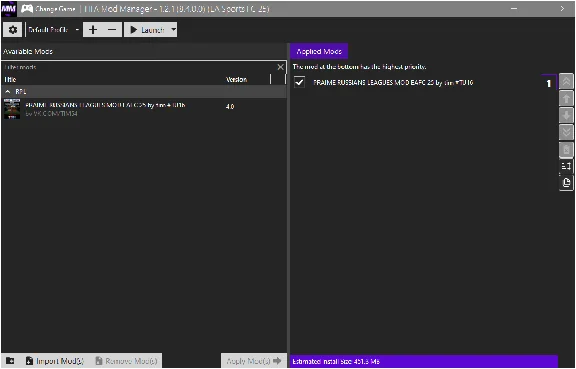
Task: Click the mod author line under the title
Action: tap(51, 114)
